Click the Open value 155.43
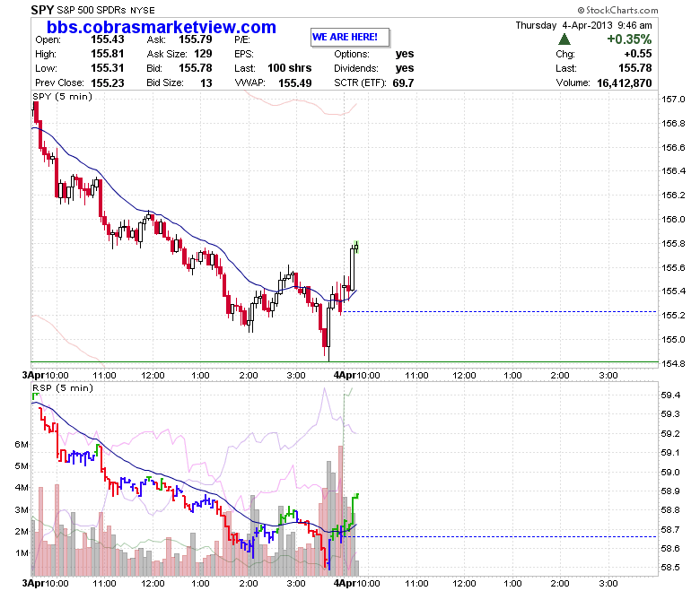The width and height of the screenshot is (700, 591). (x=107, y=39)
